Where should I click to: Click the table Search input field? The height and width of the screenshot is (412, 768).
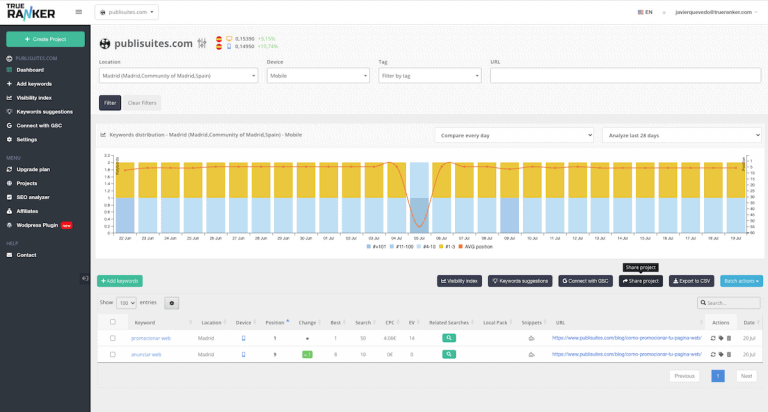[x=729, y=303]
